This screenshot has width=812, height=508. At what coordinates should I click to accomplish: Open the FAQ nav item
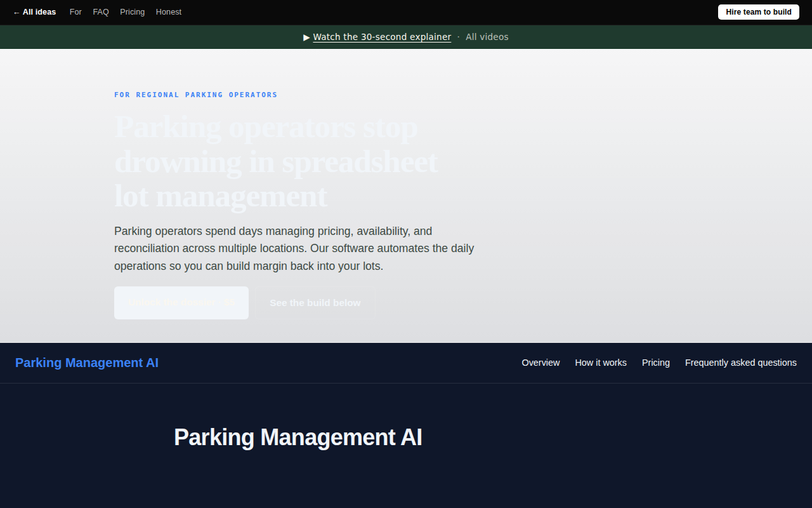[101, 12]
